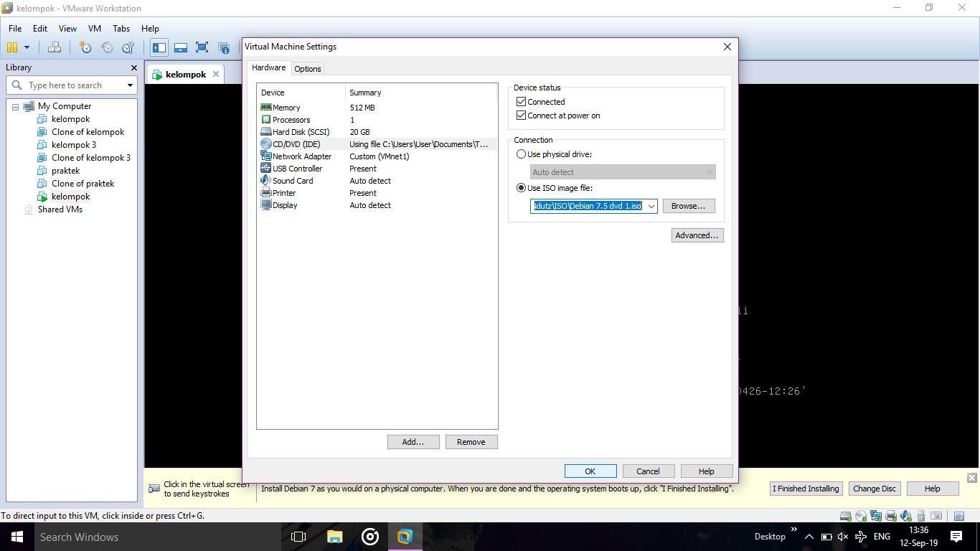
Task: Take a snapshot with the toolbar icon
Action: 85,47
